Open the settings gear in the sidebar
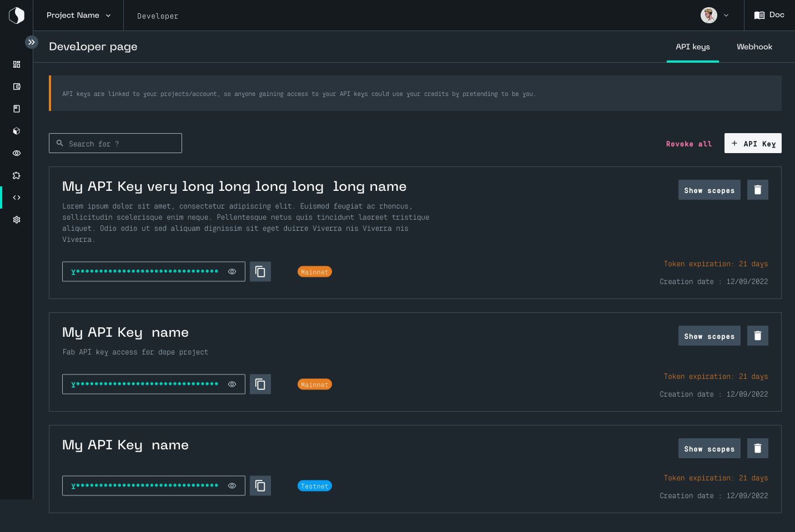This screenshot has height=532, width=795. [17, 220]
